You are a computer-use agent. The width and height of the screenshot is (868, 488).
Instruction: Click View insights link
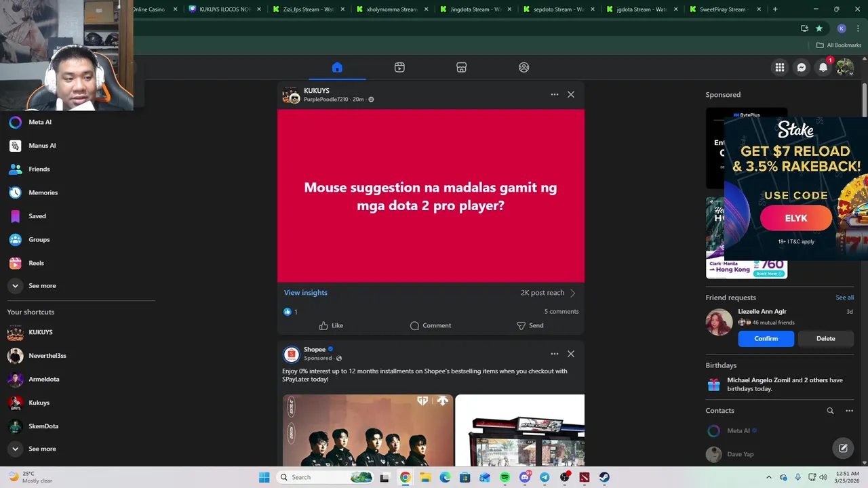pyautogui.click(x=306, y=293)
